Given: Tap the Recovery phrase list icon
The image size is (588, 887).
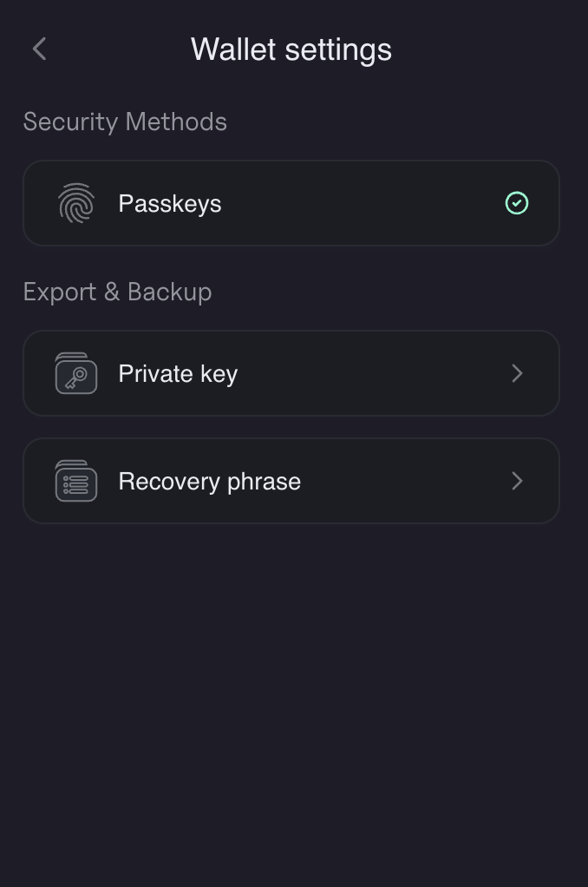Looking at the screenshot, I should click(76, 481).
